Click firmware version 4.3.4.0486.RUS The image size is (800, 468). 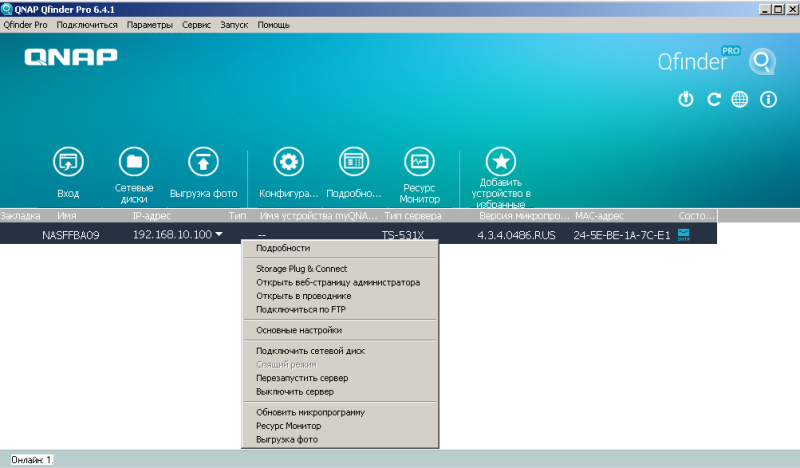point(516,235)
